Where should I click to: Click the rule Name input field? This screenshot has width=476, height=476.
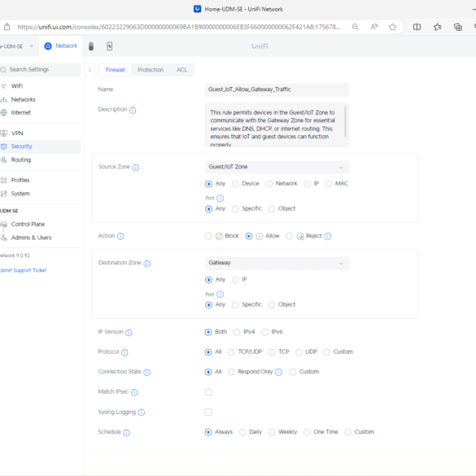277,90
